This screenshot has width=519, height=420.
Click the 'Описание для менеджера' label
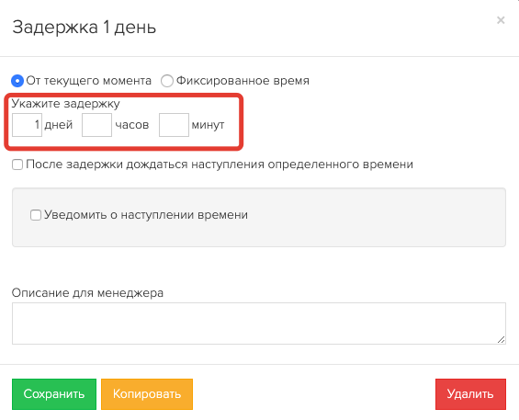87,293
